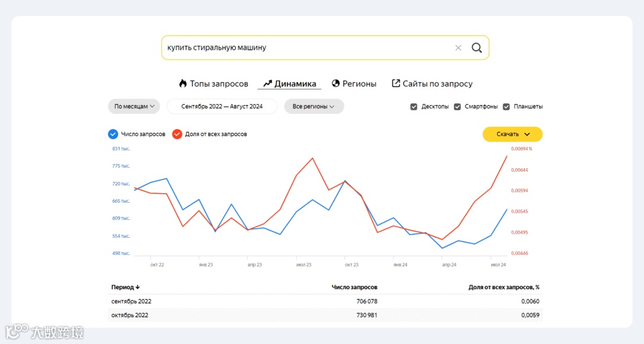Sort the table using the Период arrow
The image size is (644, 344).
point(138,287)
